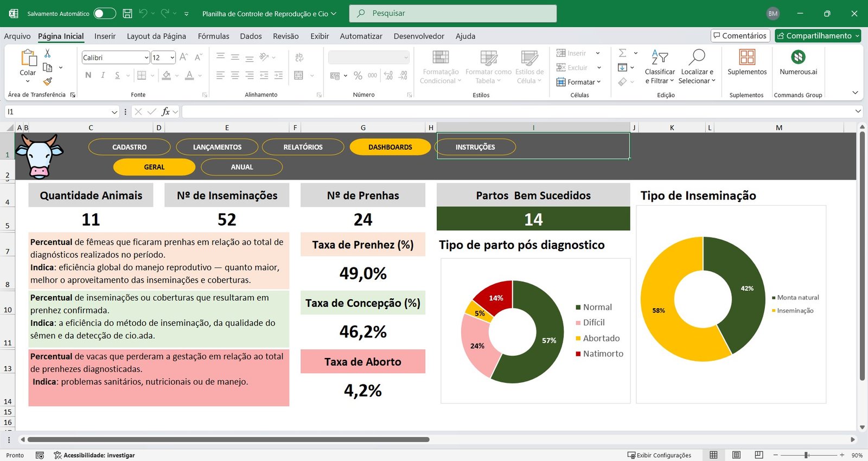Toggle bold formatting N button
Screen dimensions: 868x461
[88, 75]
